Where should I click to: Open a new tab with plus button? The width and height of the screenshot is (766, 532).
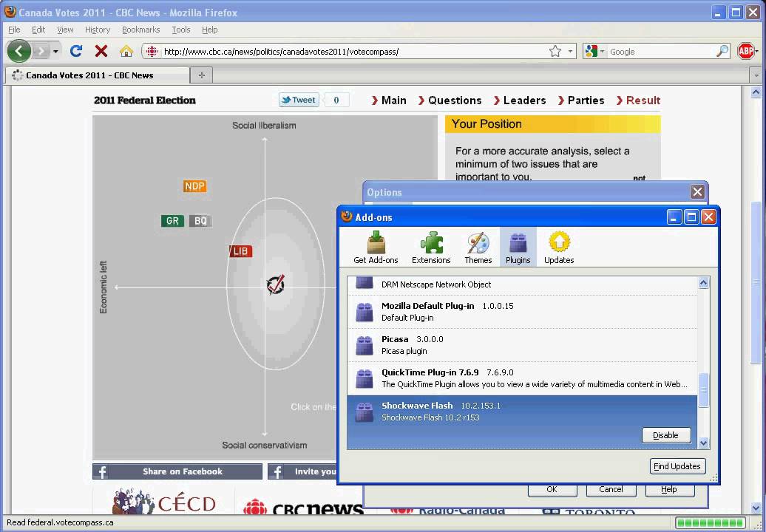201,75
